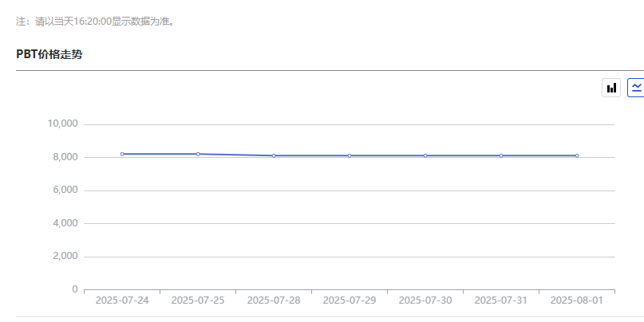644x322 pixels.
Task: Click the 2025-07-30 axis date label
Action: [x=425, y=300]
